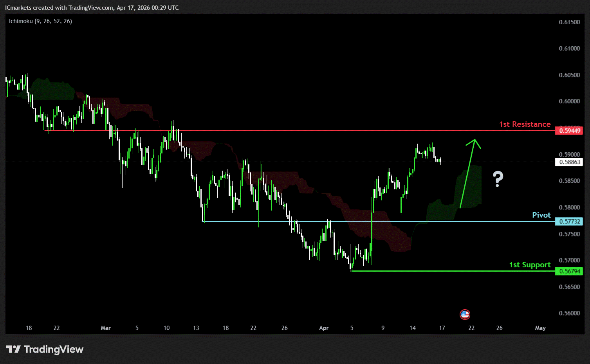Select the 1st Resistance text label
The image size is (590, 364).
525,124
